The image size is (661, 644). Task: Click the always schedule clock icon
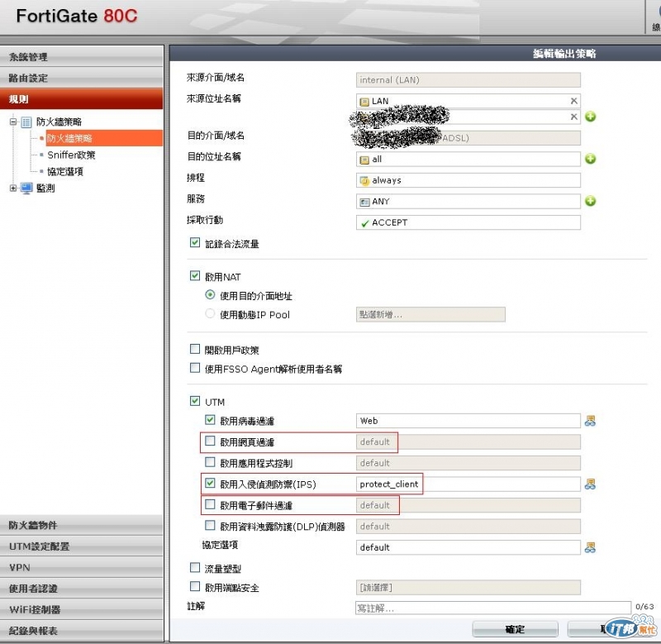tap(364, 180)
